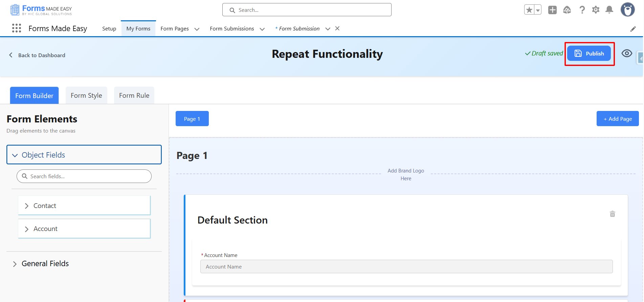644x302 pixels.
Task: Click the Add Page button
Action: 617,119
